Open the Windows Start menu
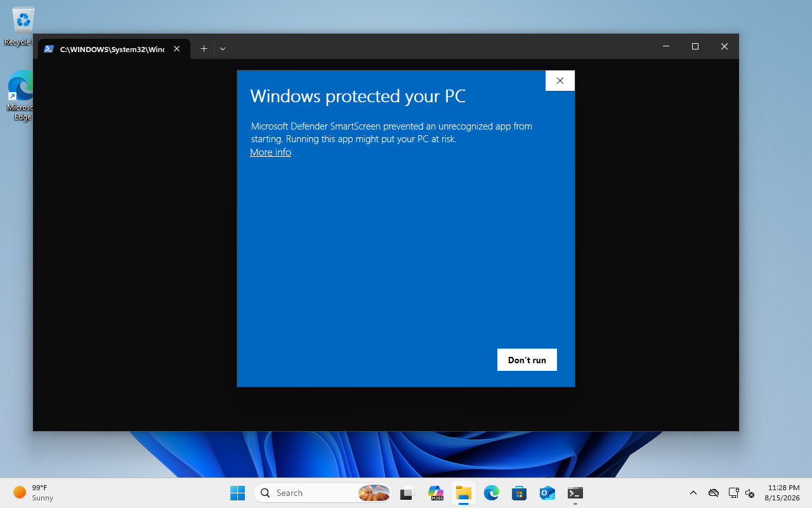The width and height of the screenshot is (812, 508). (237, 493)
